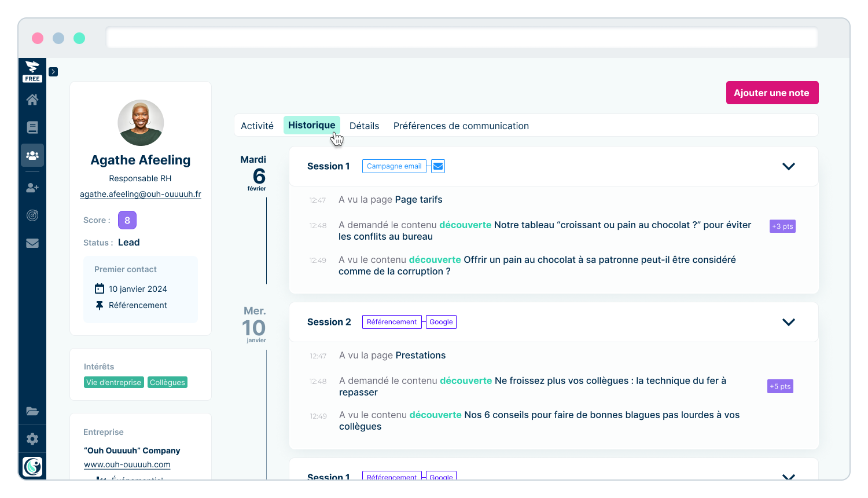Image resolution: width=868 pixels, height=498 pixels.
Task: Click the bird logo at sidebar bottom
Action: pos(32,467)
